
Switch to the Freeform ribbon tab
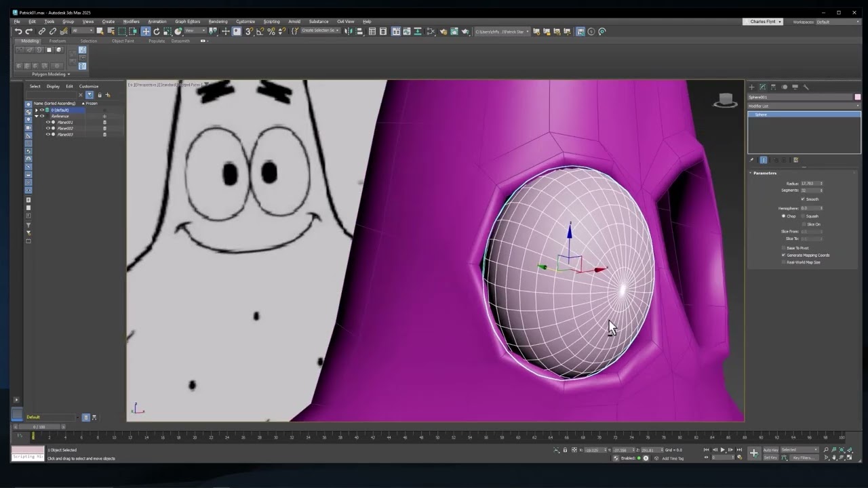(x=58, y=41)
